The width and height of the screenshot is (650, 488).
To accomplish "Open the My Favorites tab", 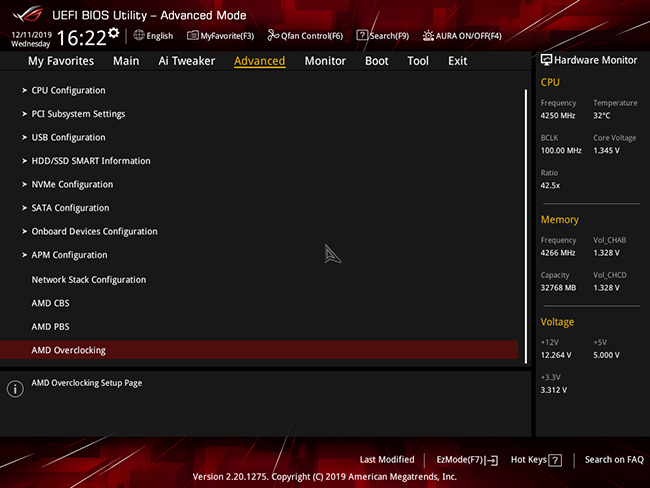I will pyautogui.click(x=61, y=61).
